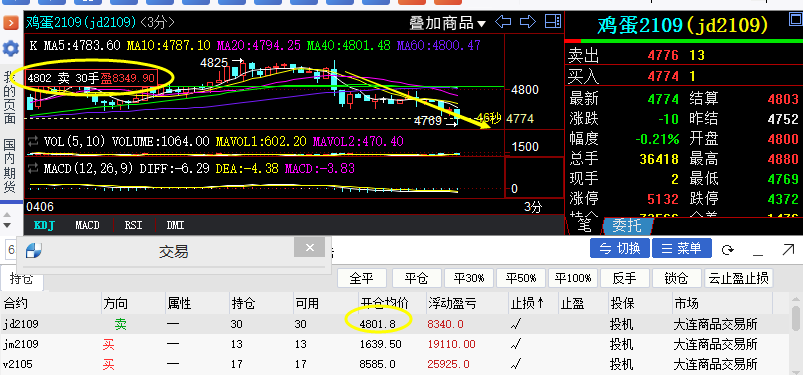Open 我的页面 in left sidebar

9,99
